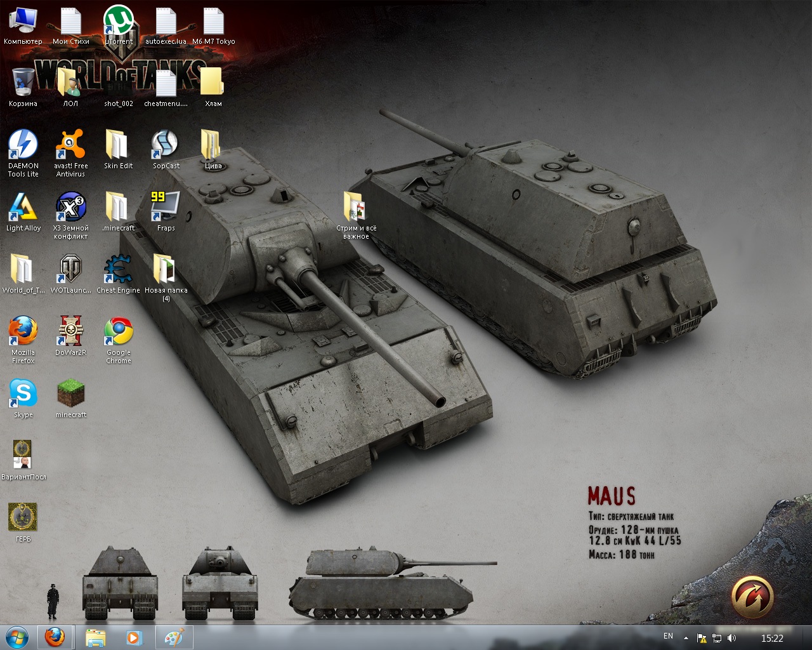
Task: Launch X3 Земной конфликт game
Action: [70, 216]
